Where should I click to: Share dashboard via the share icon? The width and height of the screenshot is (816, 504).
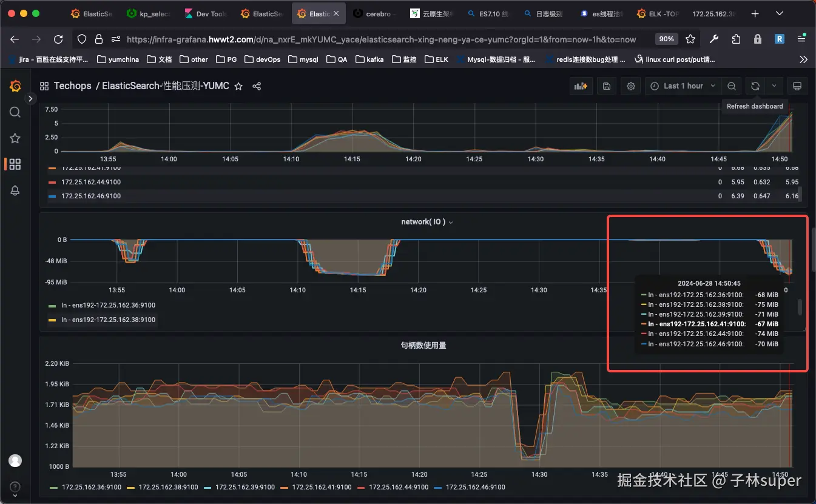(x=257, y=86)
